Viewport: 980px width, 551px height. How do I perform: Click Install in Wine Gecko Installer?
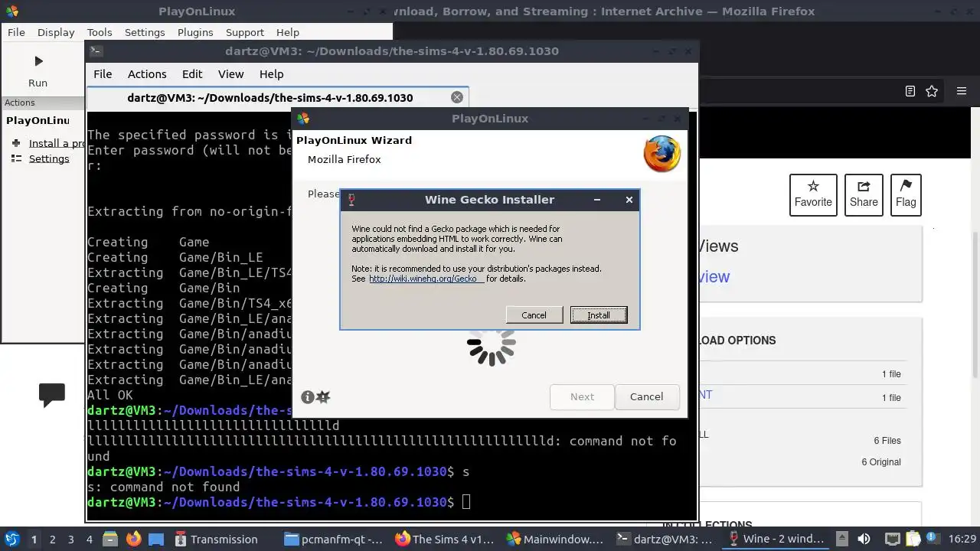(x=599, y=315)
